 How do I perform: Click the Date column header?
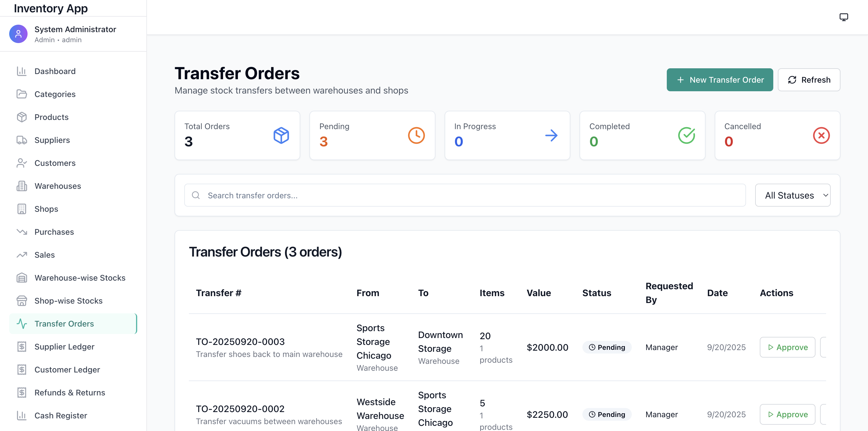pos(717,292)
